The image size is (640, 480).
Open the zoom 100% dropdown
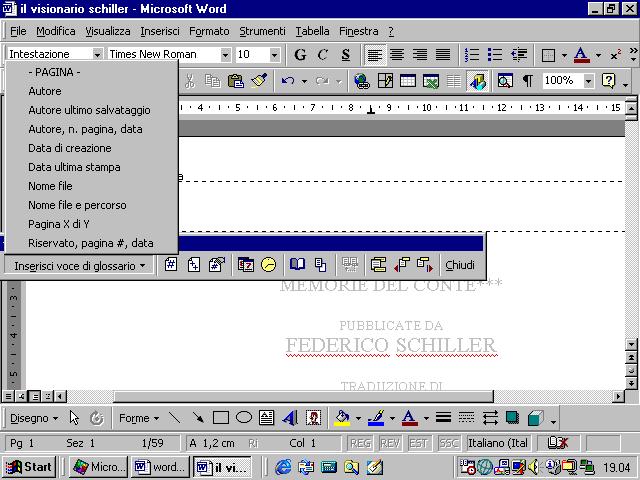click(x=588, y=81)
